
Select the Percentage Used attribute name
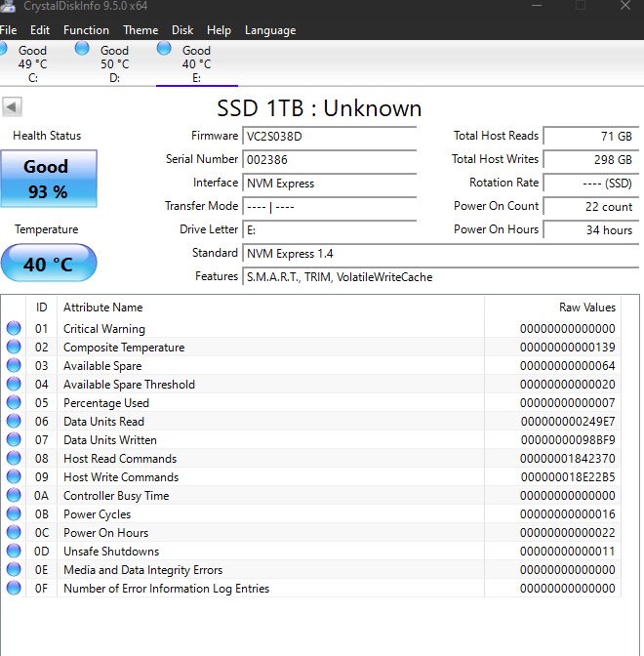click(106, 403)
